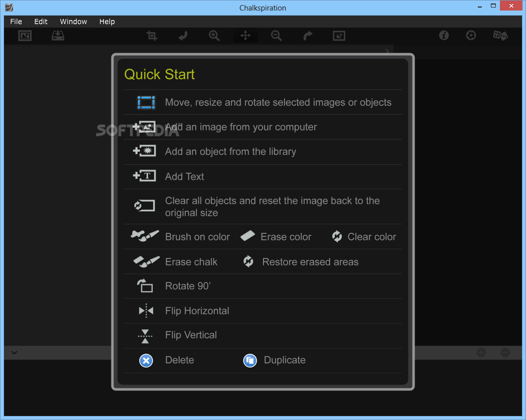Click the 'Move, resize and rotate selected images' text
The height and width of the screenshot is (420, 526).
pos(278,102)
